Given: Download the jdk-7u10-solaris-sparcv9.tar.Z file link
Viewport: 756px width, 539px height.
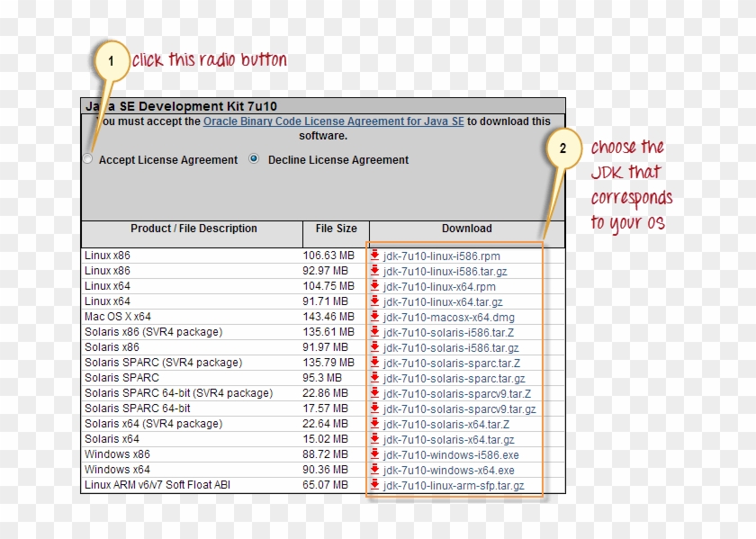Looking at the screenshot, I should pyautogui.click(x=457, y=394).
